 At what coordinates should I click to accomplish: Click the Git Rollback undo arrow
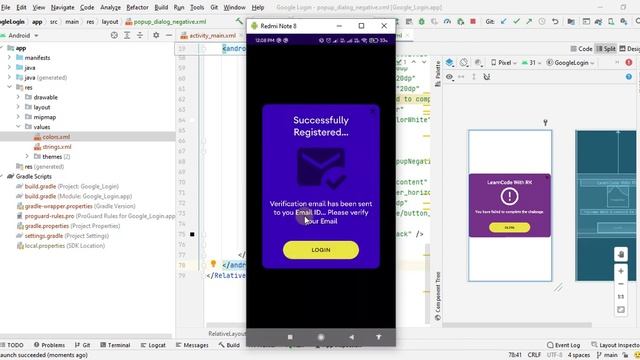tap(555, 21)
